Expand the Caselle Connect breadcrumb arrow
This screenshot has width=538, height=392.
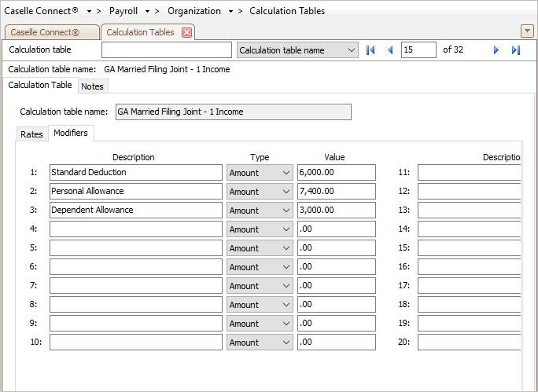(x=89, y=11)
